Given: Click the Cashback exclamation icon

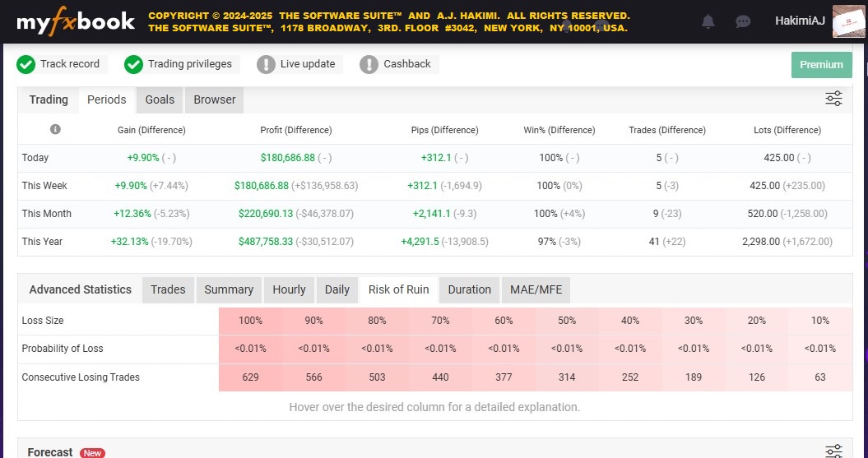Looking at the screenshot, I should point(369,65).
